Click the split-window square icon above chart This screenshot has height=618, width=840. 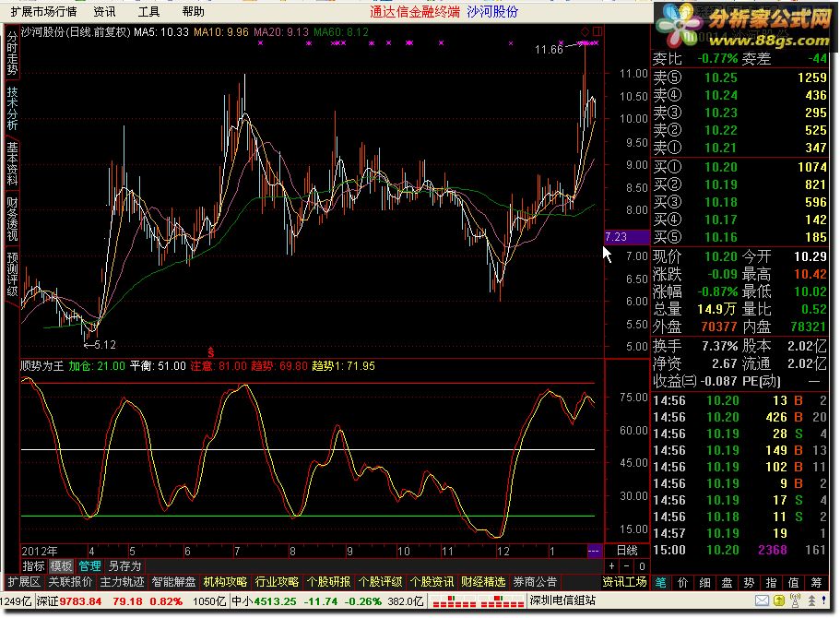(x=597, y=31)
